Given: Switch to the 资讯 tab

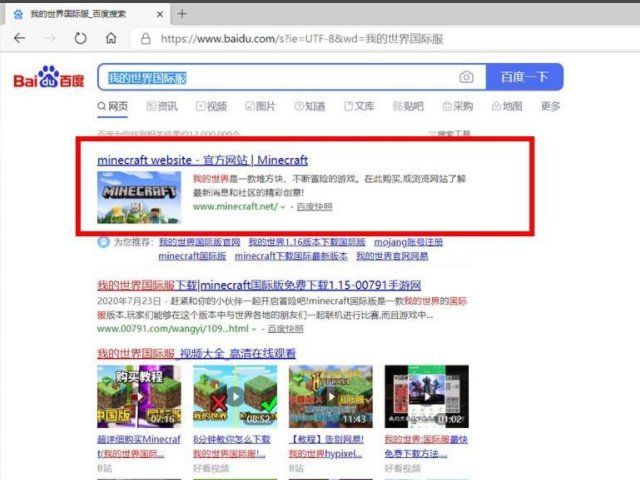Looking at the screenshot, I should pos(162,107).
